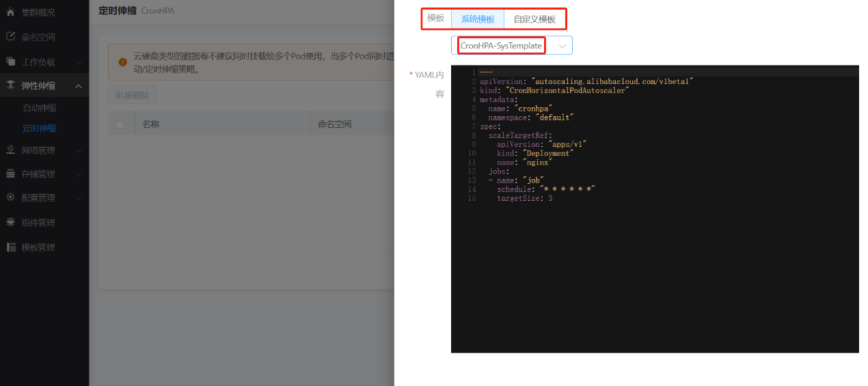Expand the 网络管理 menu chevron
868x386 pixels.
coord(79,150)
